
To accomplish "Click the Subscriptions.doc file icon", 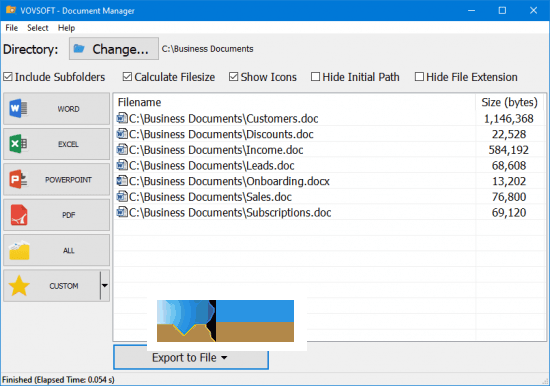I will (x=122, y=212).
